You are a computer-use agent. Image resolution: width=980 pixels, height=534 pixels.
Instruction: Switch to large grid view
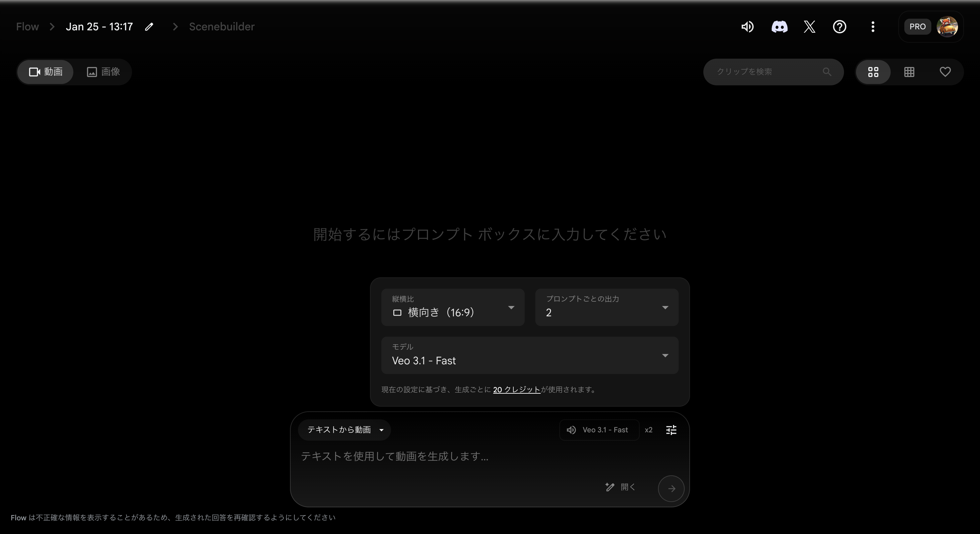coord(873,72)
